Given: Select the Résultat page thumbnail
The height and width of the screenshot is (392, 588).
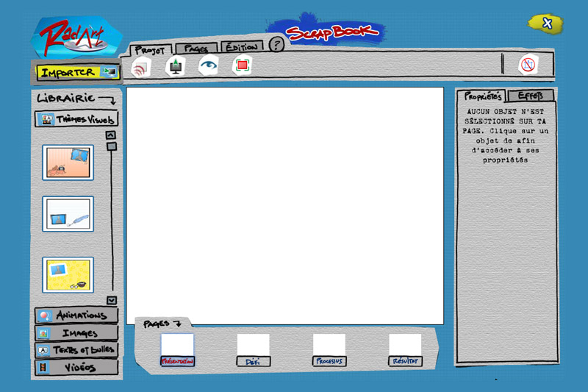Looking at the screenshot, I should coord(405,344).
